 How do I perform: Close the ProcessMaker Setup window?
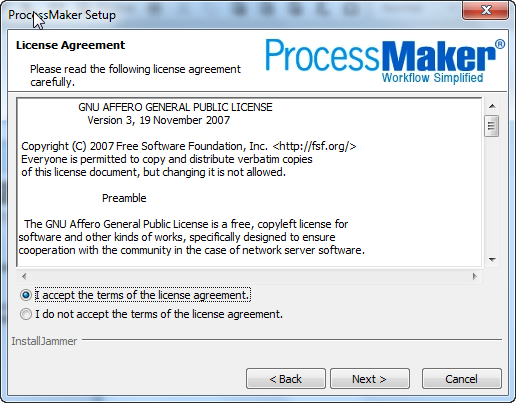(486, 10)
